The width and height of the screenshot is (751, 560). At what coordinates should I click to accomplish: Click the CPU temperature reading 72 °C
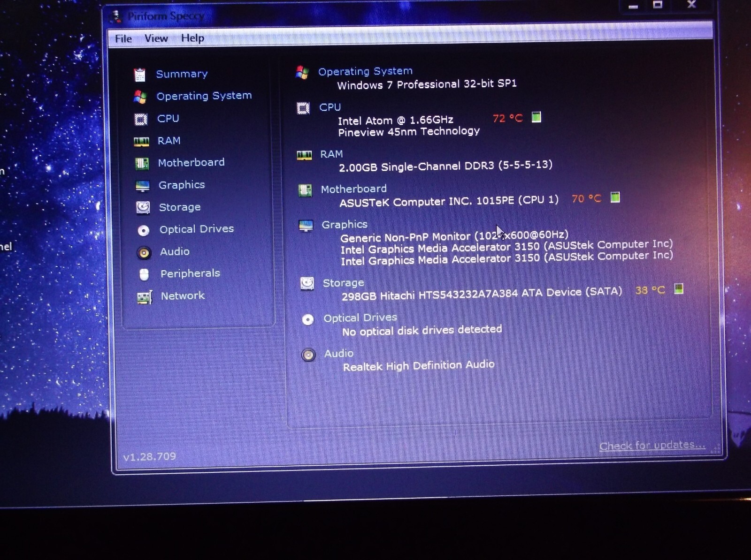[x=507, y=118]
